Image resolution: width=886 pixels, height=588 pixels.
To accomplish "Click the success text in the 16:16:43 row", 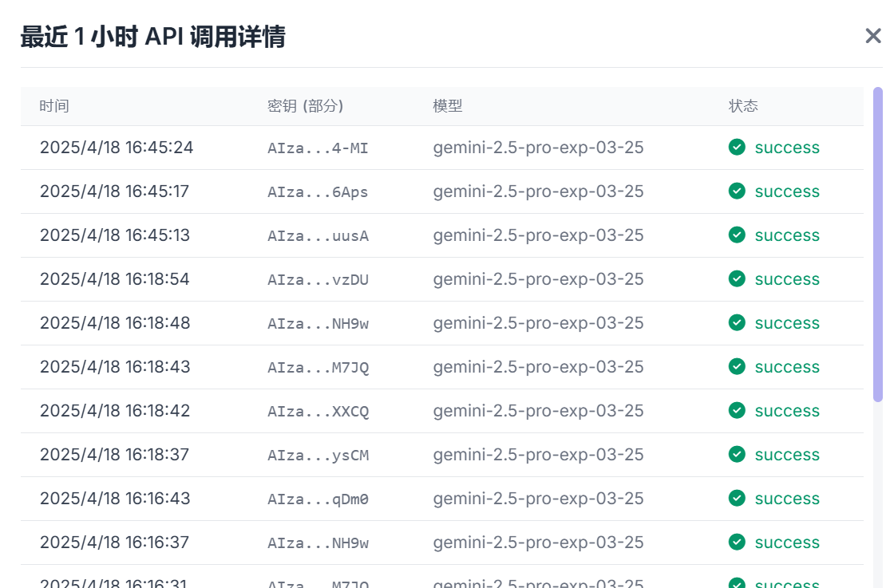I will coord(787,499).
